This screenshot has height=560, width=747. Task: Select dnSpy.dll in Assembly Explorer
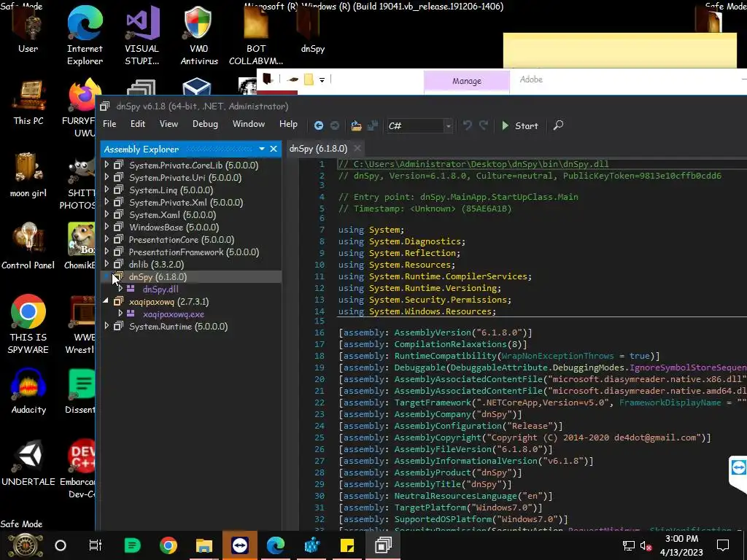tap(160, 289)
